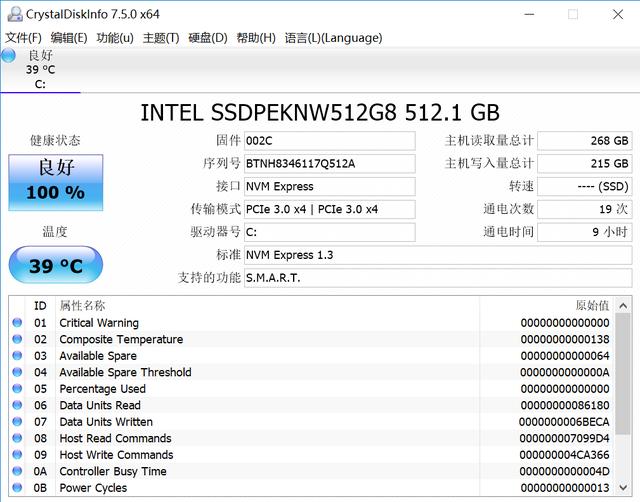Open the 文件(F) menu
Screen dimensions: 640x502
[x=23, y=38]
